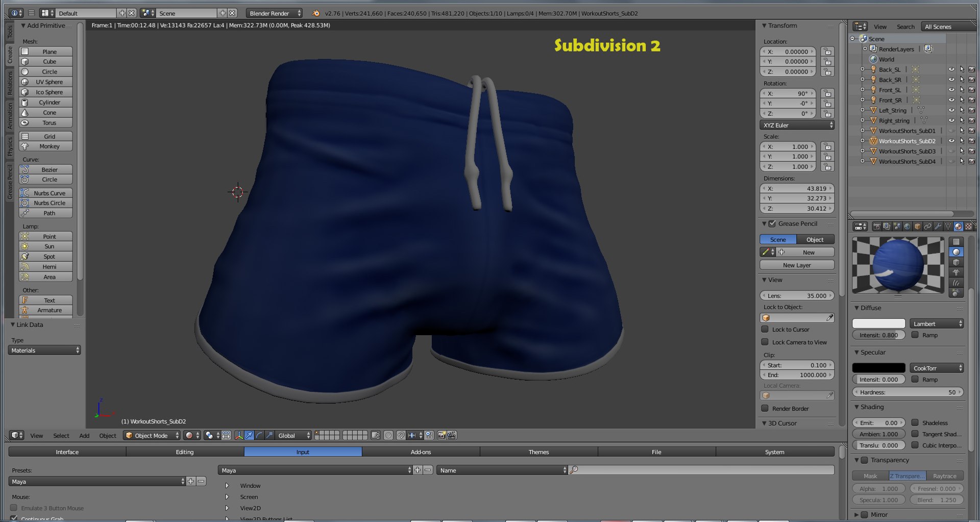The image size is (980, 522).
Task: Enable the Render Border checkbox
Action: click(765, 408)
